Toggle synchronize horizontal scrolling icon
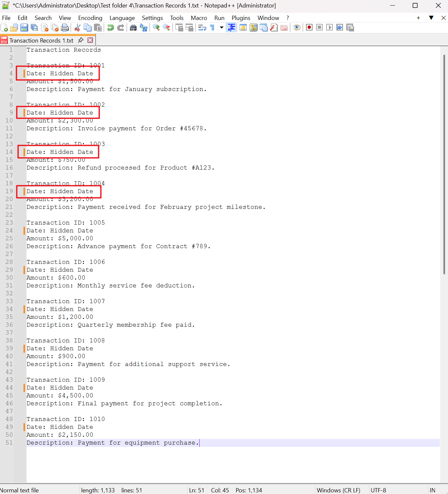The image size is (448, 494). (189, 28)
